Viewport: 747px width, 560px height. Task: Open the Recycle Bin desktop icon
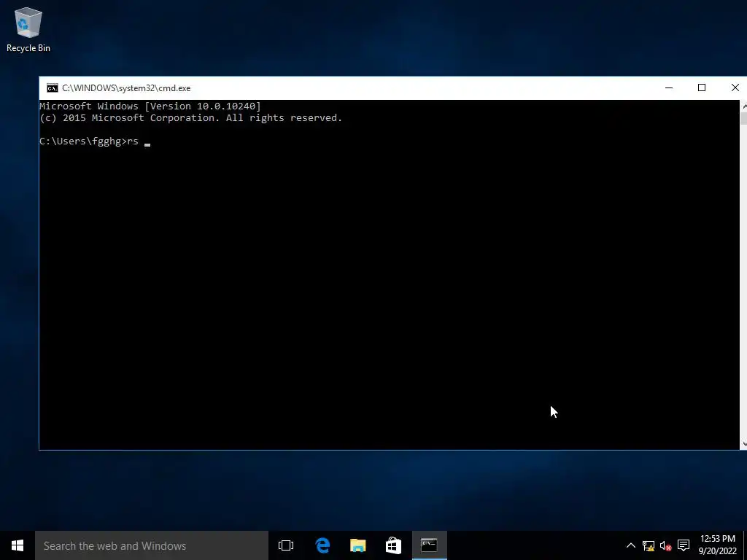(28, 29)
